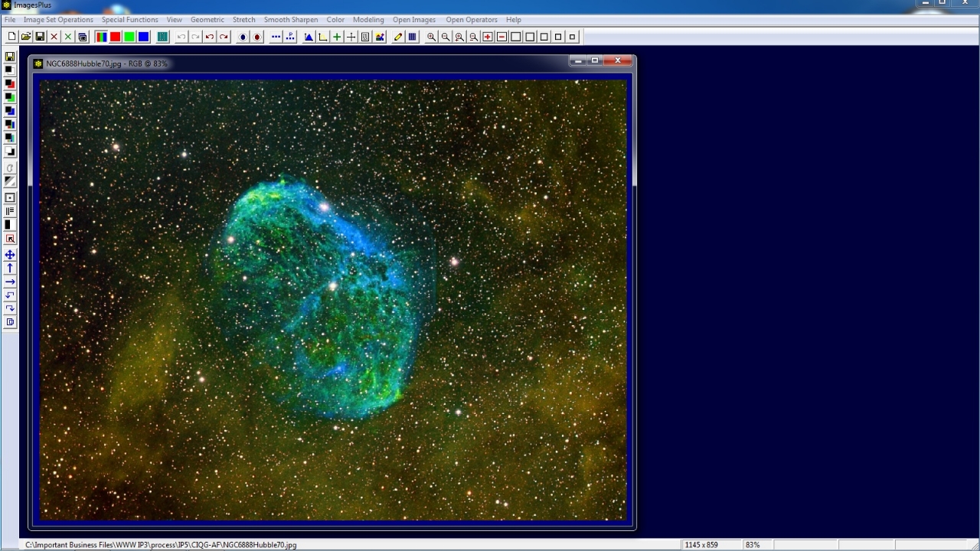The image size is (980, 551).
Task: Maximize the NGC6888Hubble70.jpg image window
Action: coord(595,60)
